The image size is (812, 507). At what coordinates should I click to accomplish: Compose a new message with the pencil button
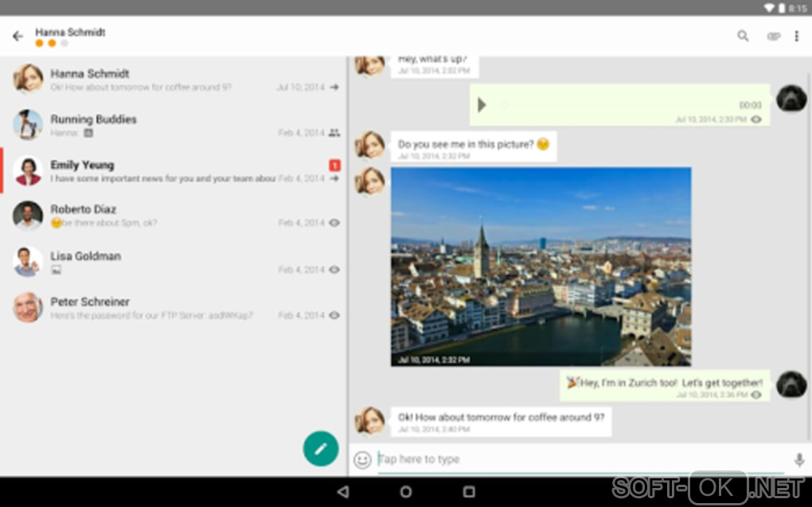tap(321, 448)
